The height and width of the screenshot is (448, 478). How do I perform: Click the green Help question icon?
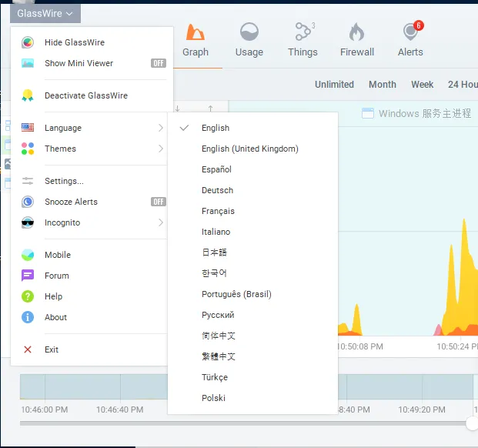(28, 296)
